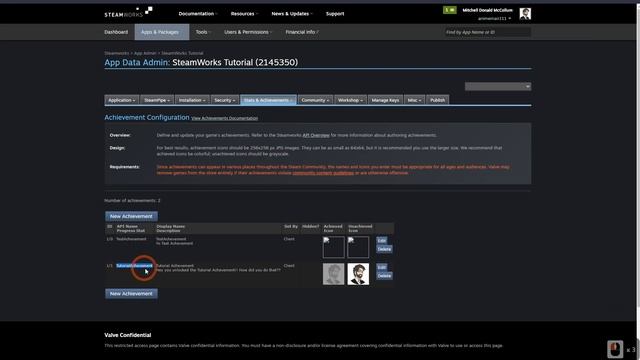Open the Community tab menu
This screenshot has height=360, width=640.
pos(315,100)
